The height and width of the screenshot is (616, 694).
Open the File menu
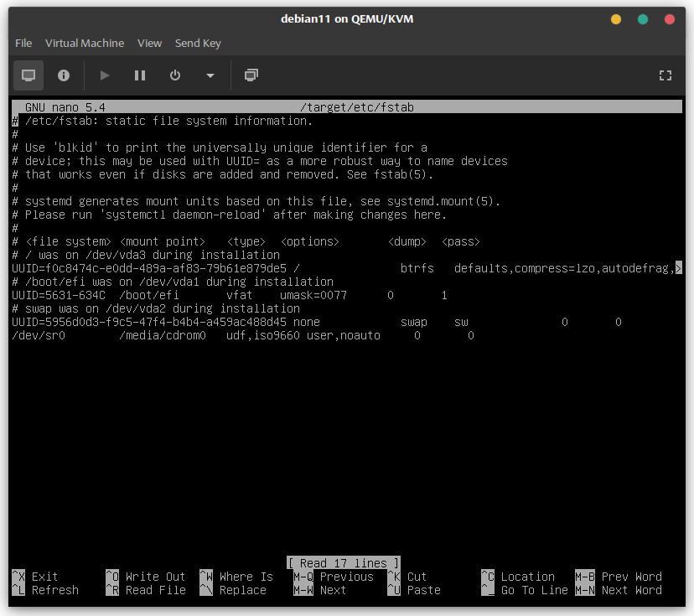coord(23,43)
